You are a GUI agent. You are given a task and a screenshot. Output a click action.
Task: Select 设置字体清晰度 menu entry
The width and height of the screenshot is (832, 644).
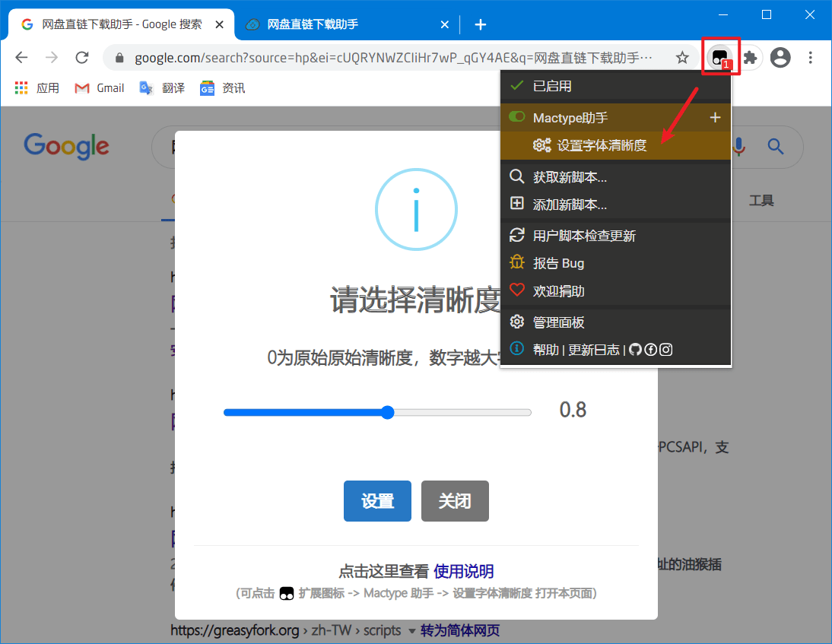tap(601, 145)
